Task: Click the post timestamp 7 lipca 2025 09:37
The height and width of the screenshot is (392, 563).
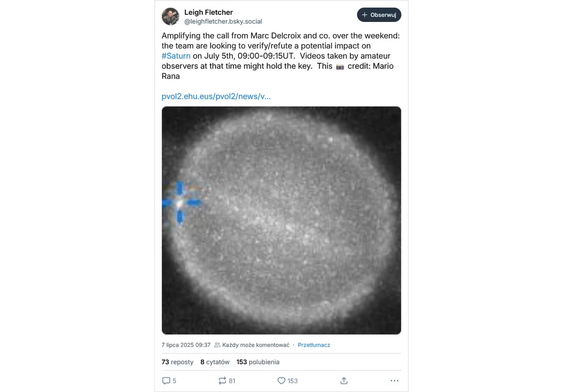Action: [186, 345]
